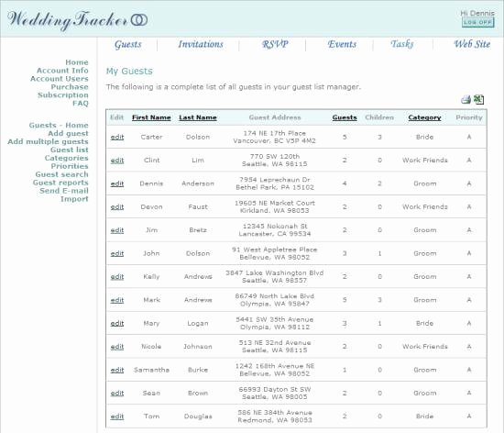Open the Import link
504x433 pixels.
[74, 199]
